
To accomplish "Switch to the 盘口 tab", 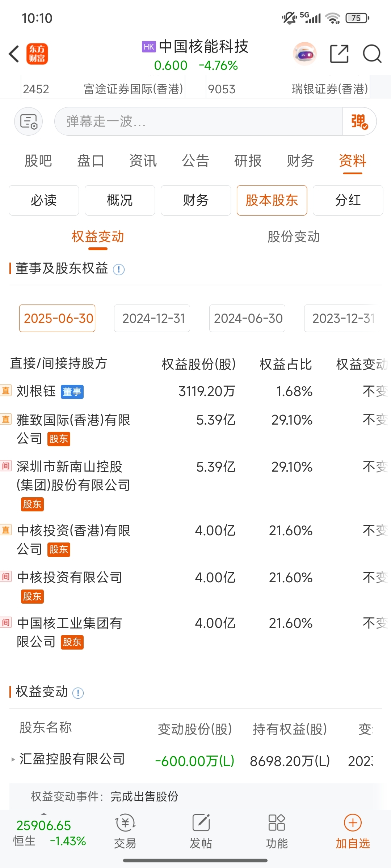I will pos(91,161).
